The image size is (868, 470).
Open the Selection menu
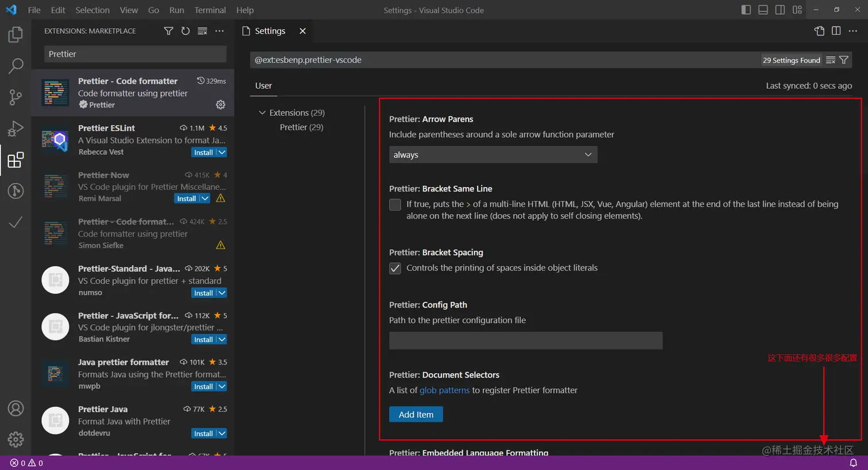click(92, 10)
